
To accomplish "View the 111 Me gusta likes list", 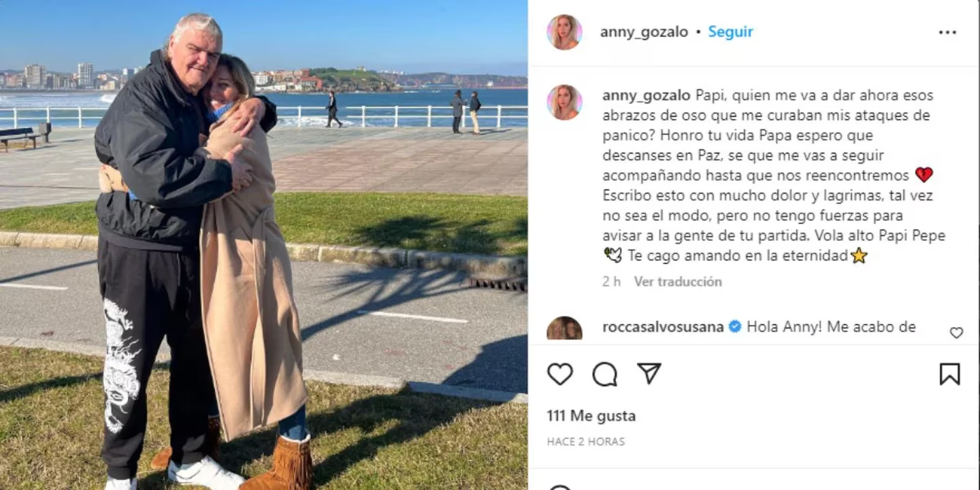I will point(591,416).
